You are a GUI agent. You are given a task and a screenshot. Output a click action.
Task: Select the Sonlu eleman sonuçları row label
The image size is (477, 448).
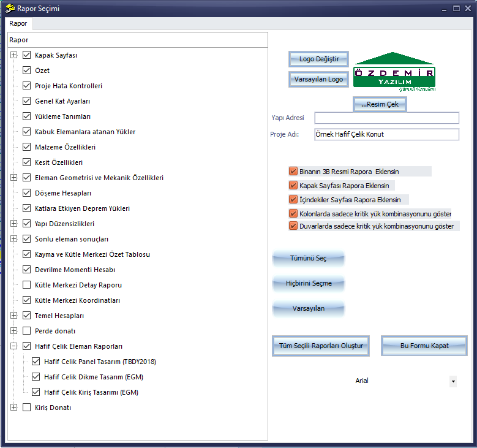tap(72, 239)
